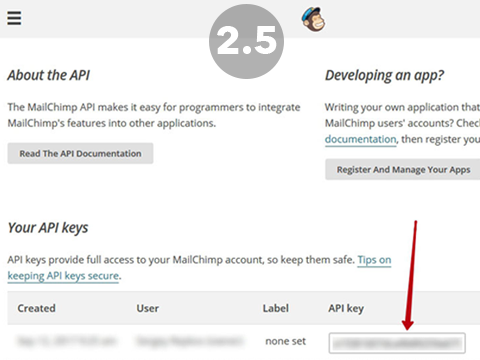The height and width of the screenshot is (360, 480).
Task: Click the Created column header
Action: coord(36,308)
